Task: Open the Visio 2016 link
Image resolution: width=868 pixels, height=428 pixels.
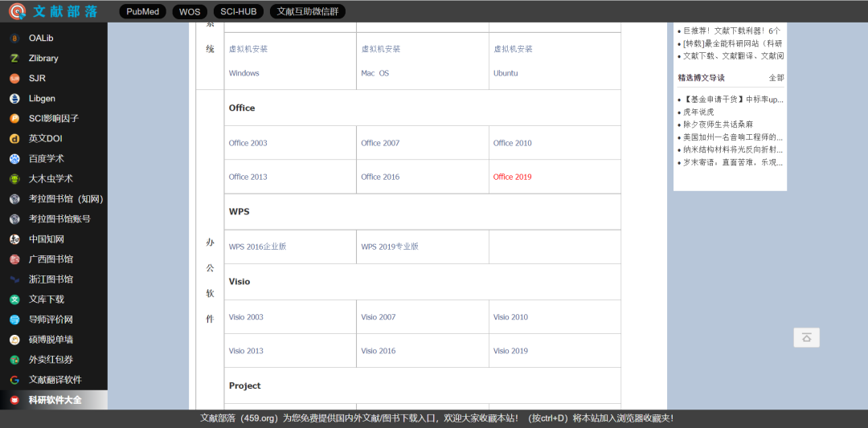Action: point(379,351)
